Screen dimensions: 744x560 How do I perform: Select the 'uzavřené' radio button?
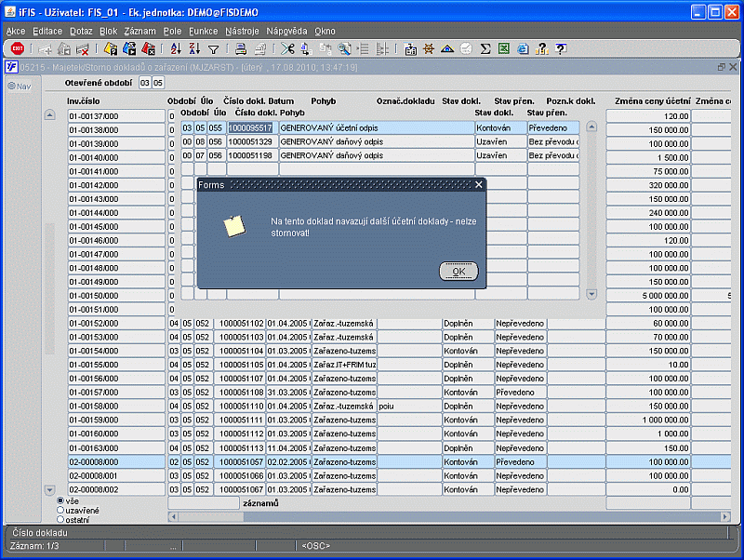pos(60,510)
